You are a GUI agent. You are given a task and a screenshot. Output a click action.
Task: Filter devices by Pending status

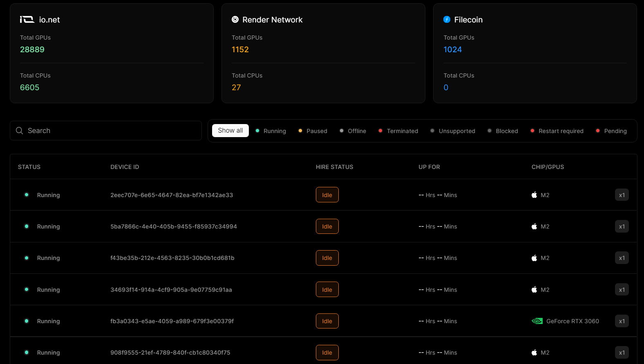[x=611, y=131]
